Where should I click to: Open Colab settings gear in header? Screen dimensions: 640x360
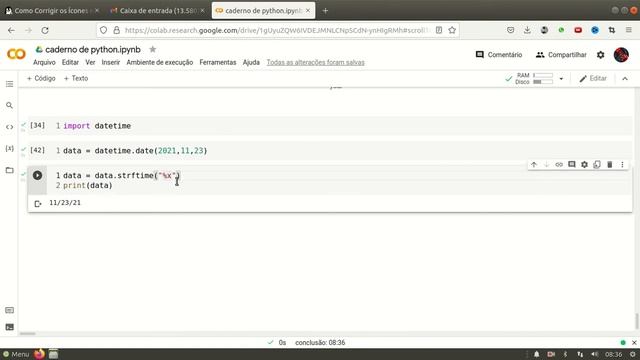[600, 55]
